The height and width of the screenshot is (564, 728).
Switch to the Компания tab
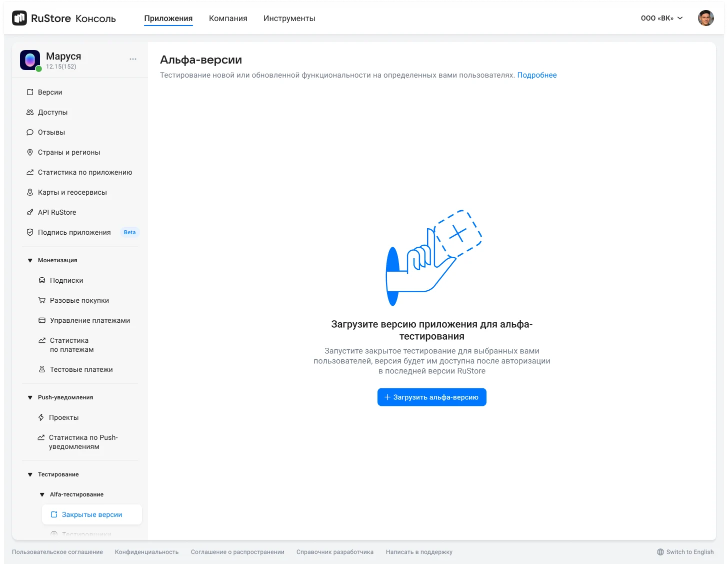coord(228,19)
